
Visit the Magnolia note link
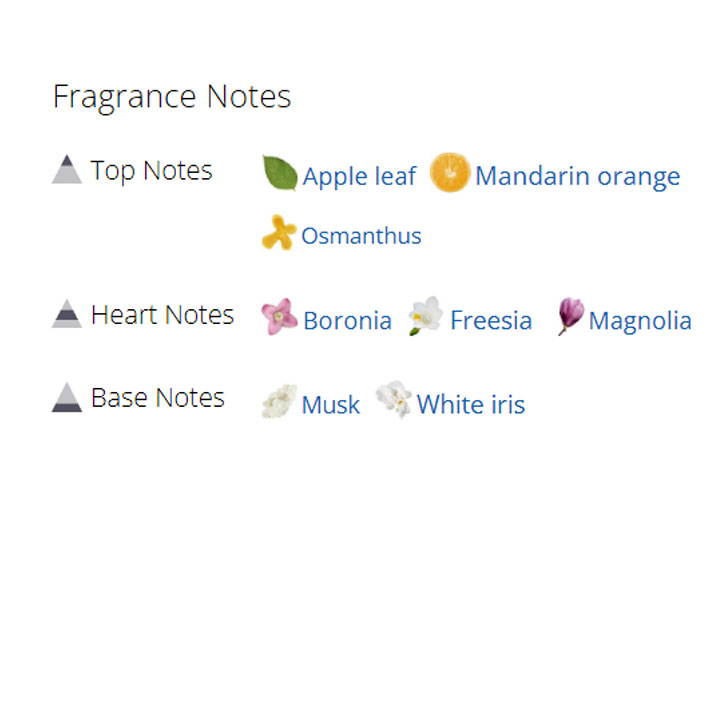click(x=640, y=321)
